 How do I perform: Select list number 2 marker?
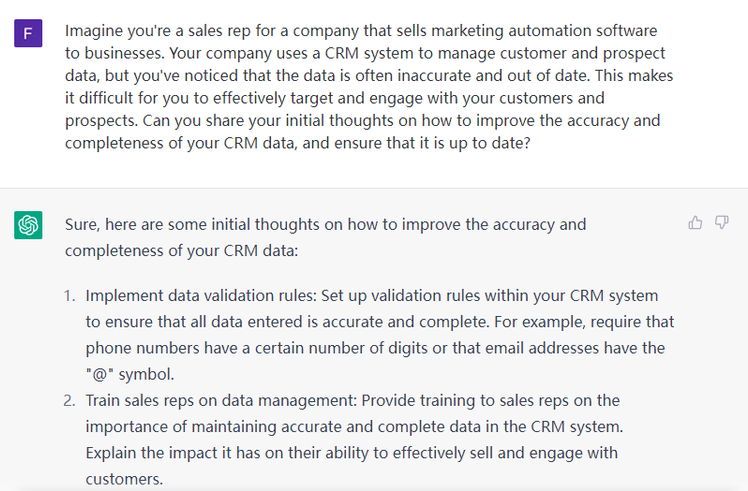tap(70, 400)
